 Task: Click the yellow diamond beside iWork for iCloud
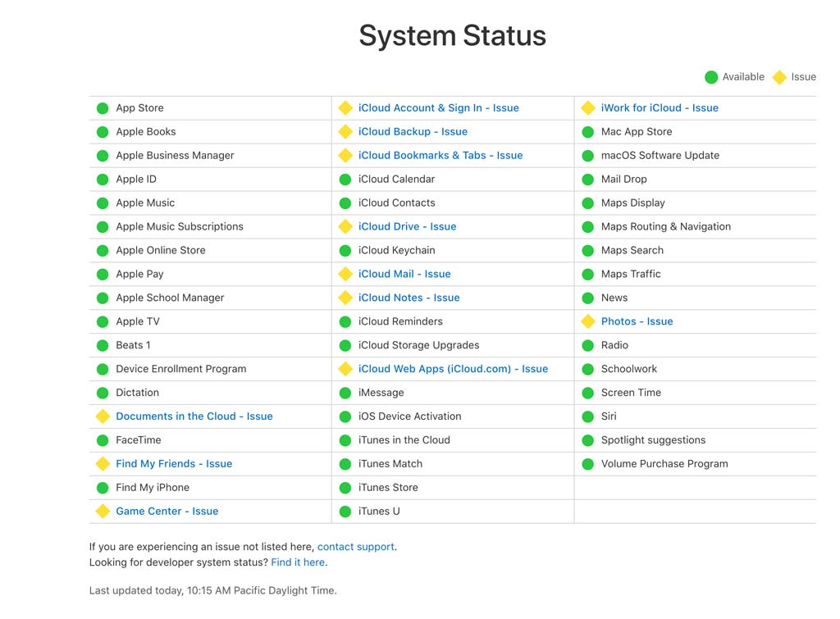point(588,108)
